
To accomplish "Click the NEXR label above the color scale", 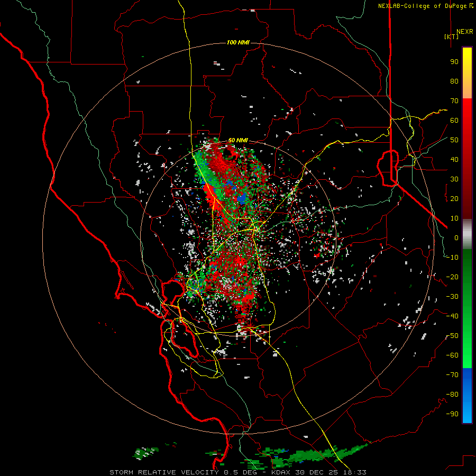I will tap(464, 32).
